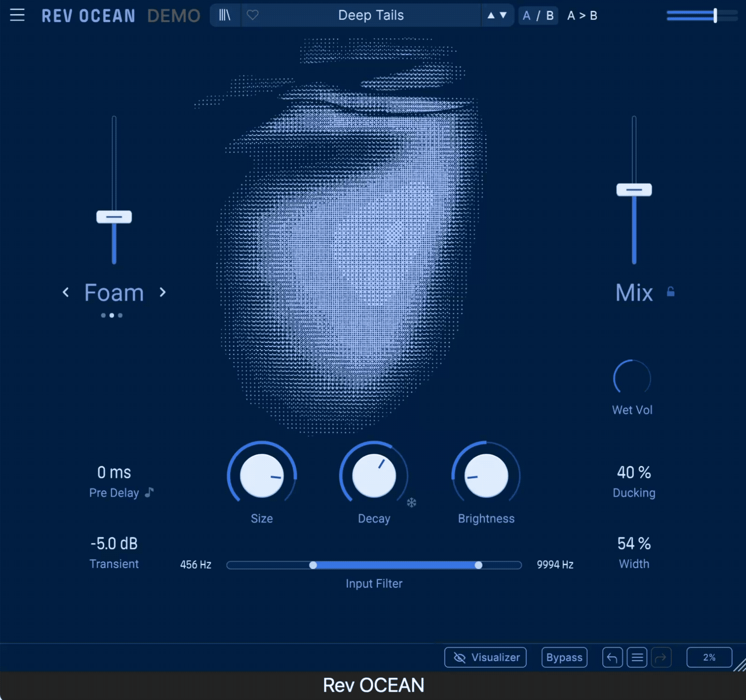The image size is (746, 700).
Task: Click the 40 % Ducking value
Action: [x=634, y=473]
